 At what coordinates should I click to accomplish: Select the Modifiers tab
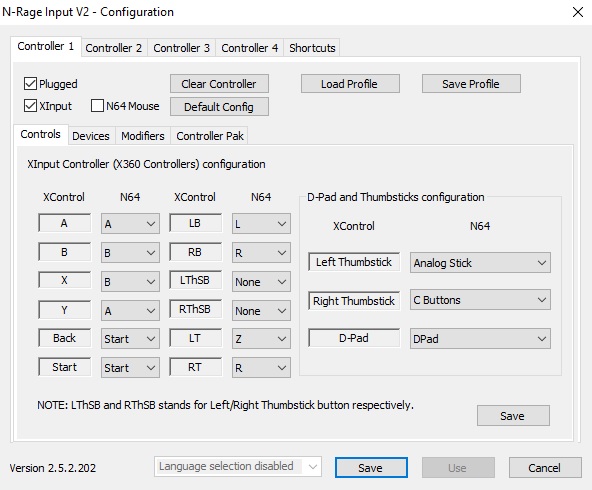(143, 136)
